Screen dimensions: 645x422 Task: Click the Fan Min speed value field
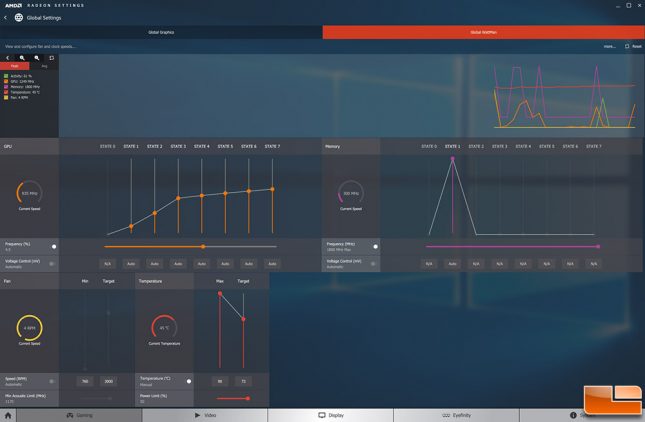point(85,381)
